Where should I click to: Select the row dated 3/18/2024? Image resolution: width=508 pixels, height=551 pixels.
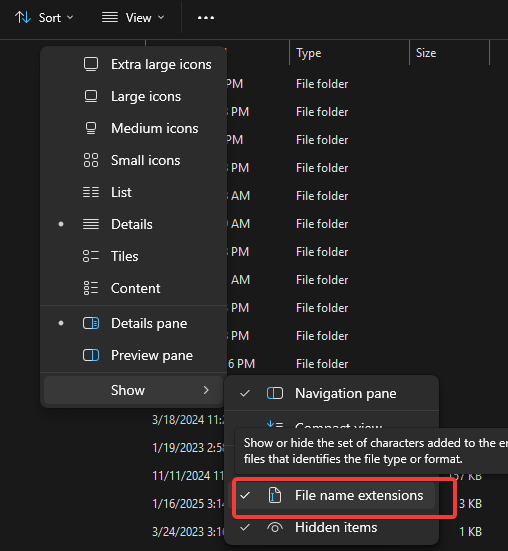coord(188,420)
